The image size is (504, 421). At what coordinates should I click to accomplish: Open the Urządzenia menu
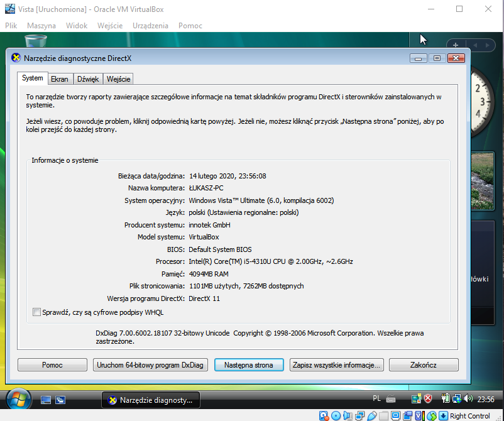click(x=150, y=26)
